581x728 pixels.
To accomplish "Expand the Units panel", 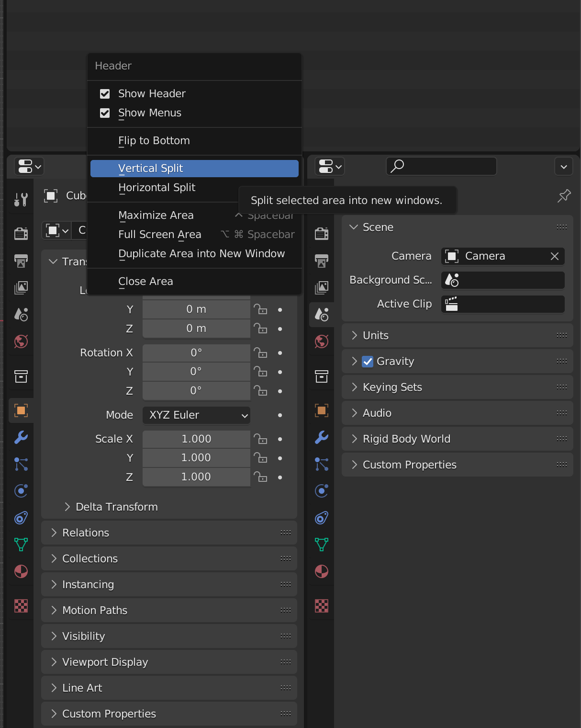I will click(458, 336).
